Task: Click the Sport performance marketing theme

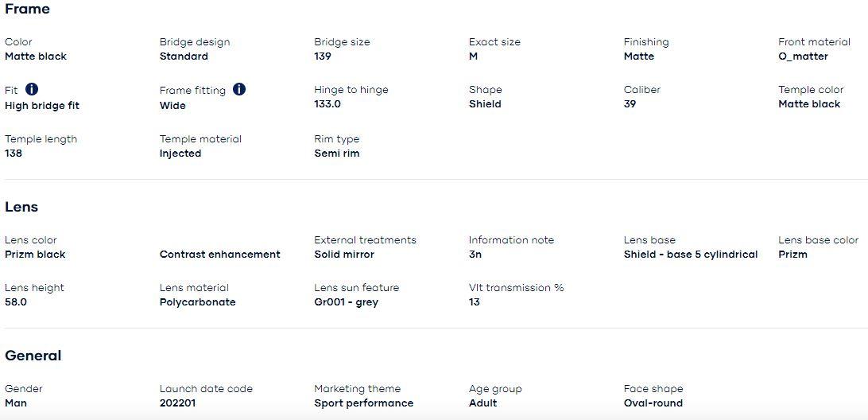Action: point(364,403)
